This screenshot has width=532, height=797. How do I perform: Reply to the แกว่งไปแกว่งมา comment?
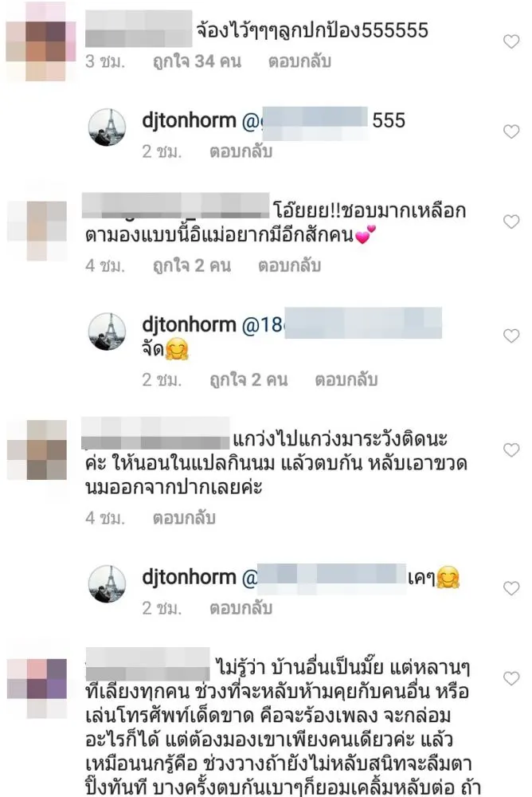185,518
